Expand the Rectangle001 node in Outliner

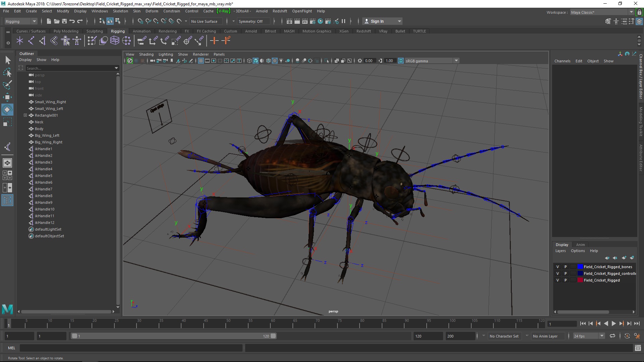(x=25, y=115)
